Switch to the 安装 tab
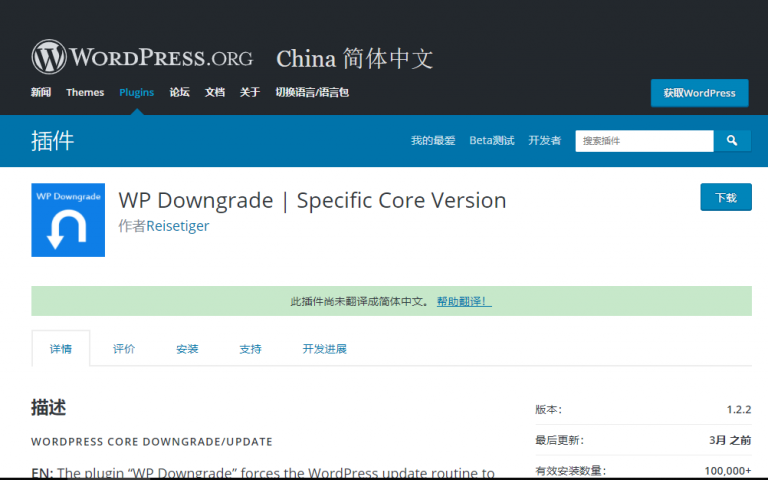 pos(187,349)
